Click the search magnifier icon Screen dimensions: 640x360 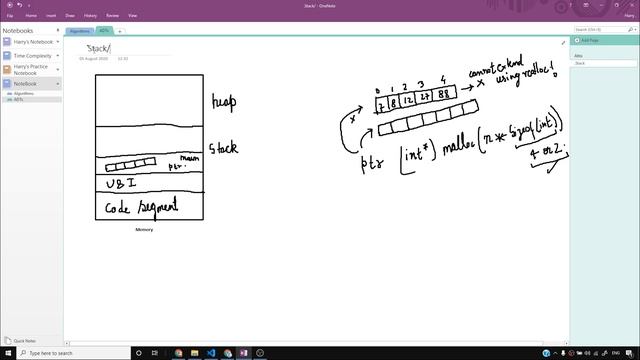(x=630, y=29)
